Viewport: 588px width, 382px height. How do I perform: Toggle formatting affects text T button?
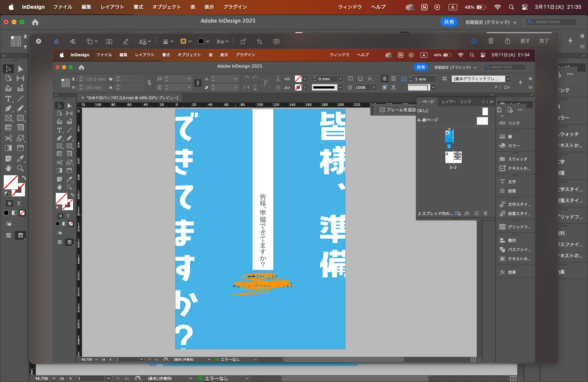tap(19, 204)
